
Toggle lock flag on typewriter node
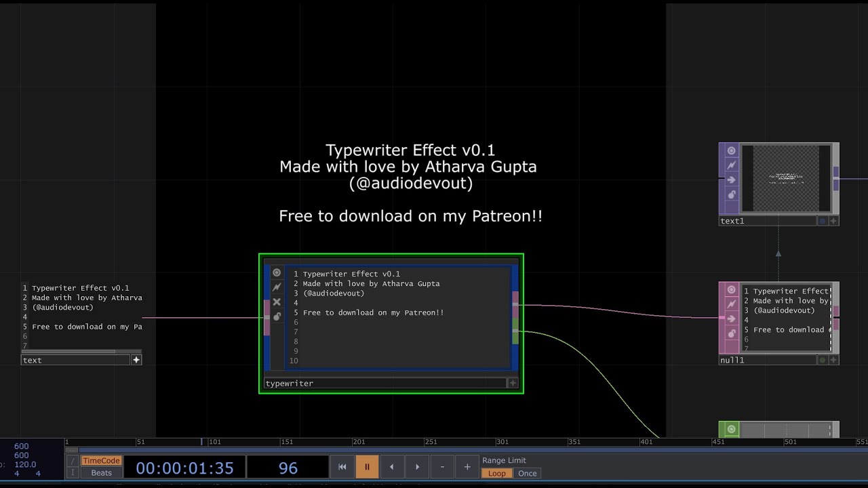(277, 317)
